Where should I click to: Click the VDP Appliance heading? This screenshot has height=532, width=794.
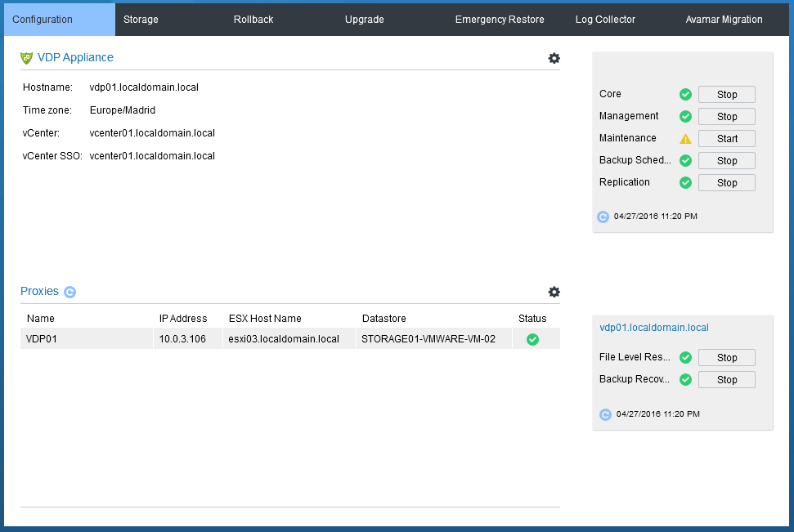click(x=75, y=58)
